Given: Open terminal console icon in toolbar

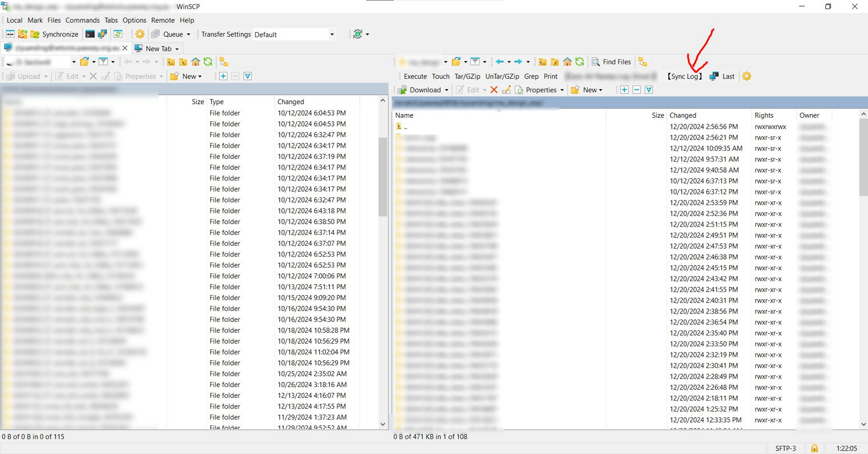Looking at the screenshot, I should 89,34.
